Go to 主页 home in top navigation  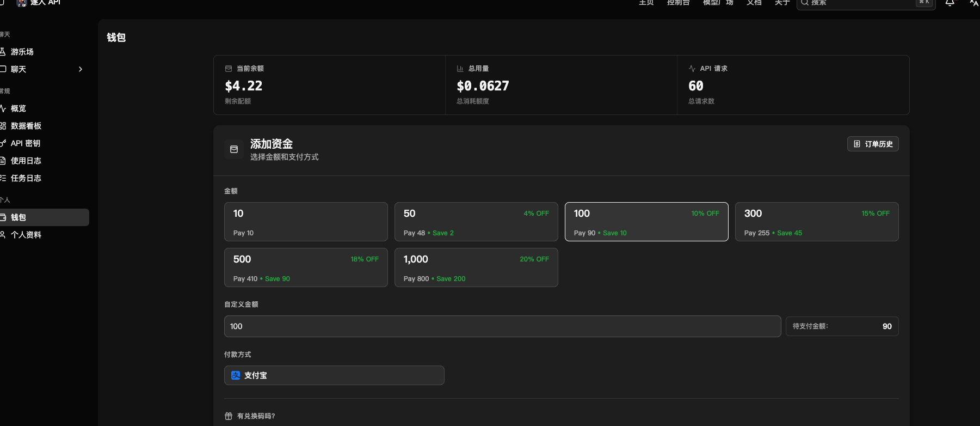click(646, 3)
